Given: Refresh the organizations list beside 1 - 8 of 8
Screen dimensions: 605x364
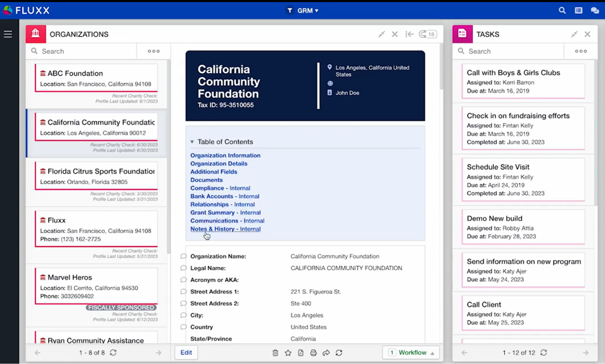Looking at the screenshot, I should (113, 353).
